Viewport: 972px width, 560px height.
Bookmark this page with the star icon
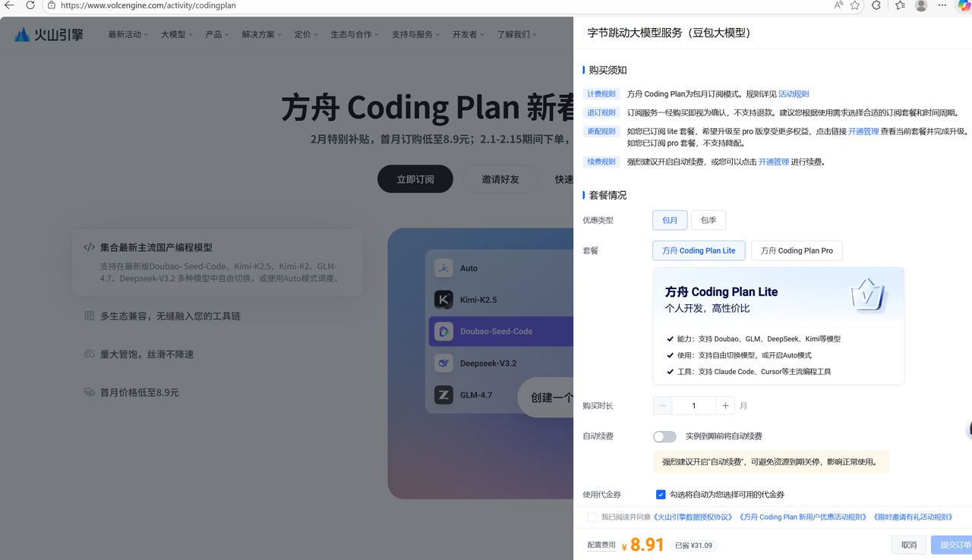tap(855, 5)
